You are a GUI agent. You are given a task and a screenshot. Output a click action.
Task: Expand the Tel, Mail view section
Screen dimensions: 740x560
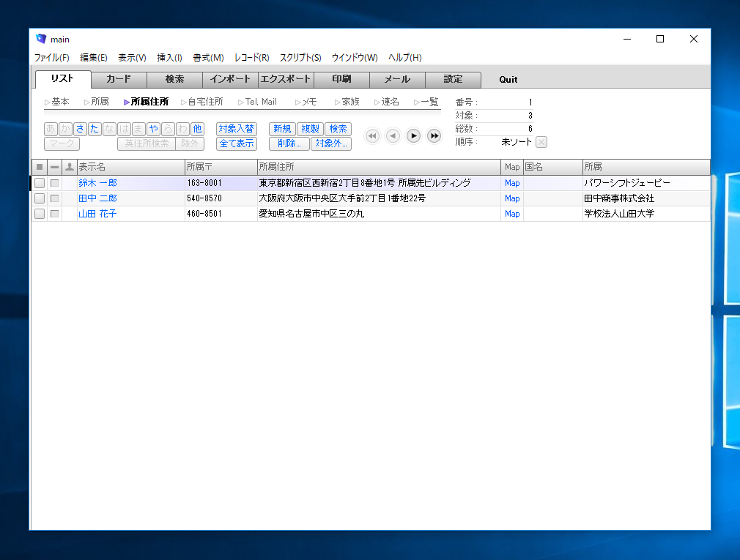tap(256, 102)
